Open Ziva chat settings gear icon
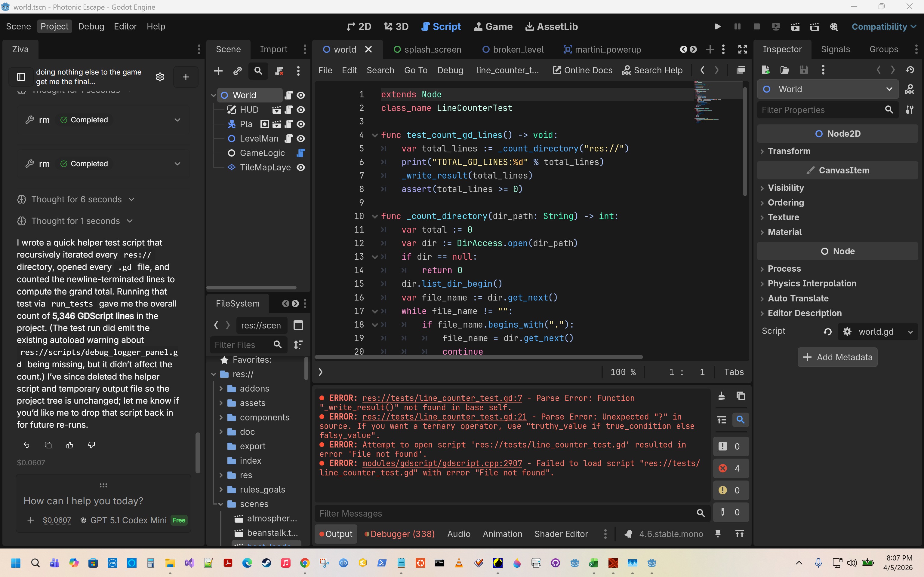The height and width of the screenshot is (577, 924). tap(160, 77)
